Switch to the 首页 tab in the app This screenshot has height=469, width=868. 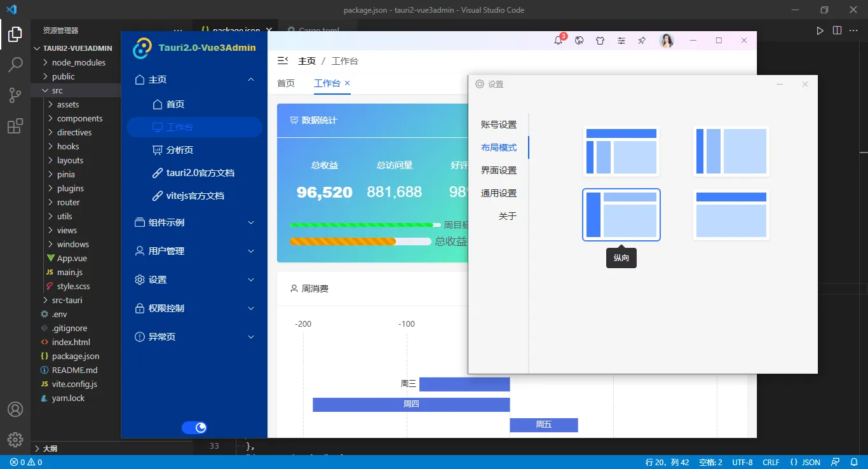click(286, 83)
